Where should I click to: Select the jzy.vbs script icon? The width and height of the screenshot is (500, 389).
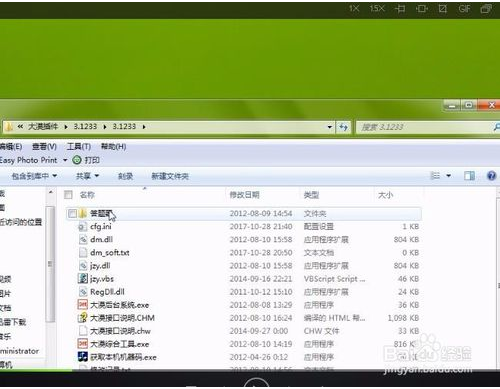(83, 279)
